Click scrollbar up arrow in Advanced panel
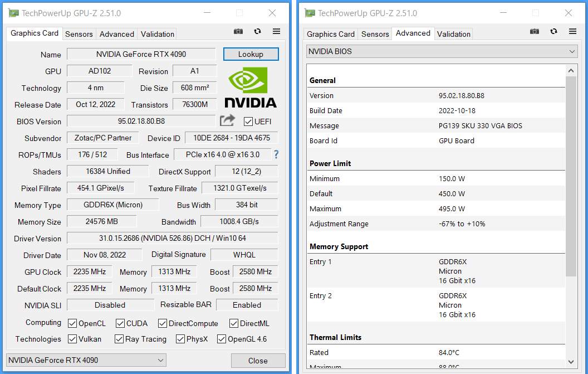 (x=571, y=71)
